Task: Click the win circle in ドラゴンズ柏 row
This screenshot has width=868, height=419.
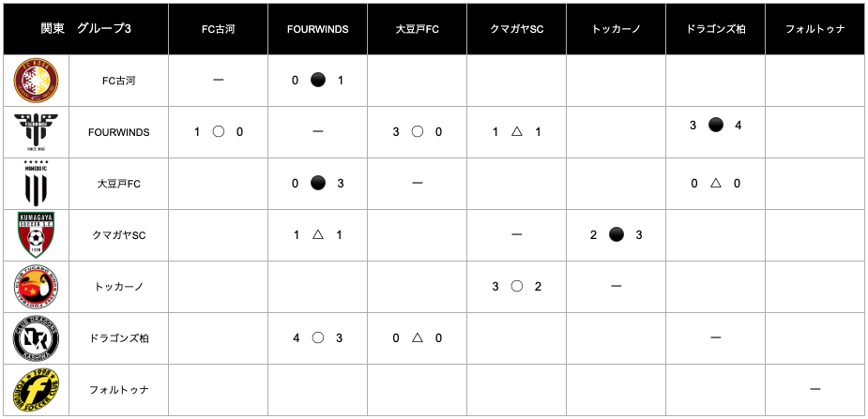Action: pos(318,338)
